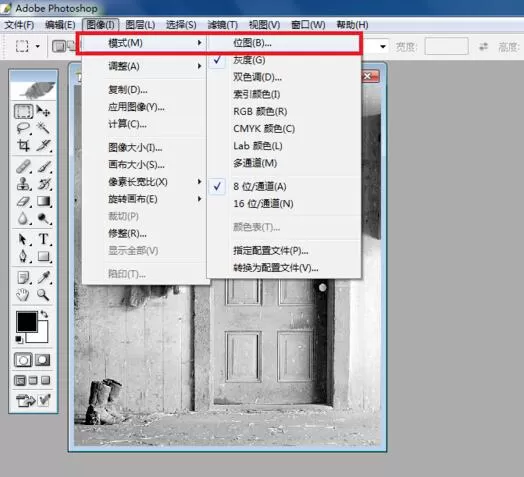Choose Full Screen Mode with menu bar

point(33,380)
